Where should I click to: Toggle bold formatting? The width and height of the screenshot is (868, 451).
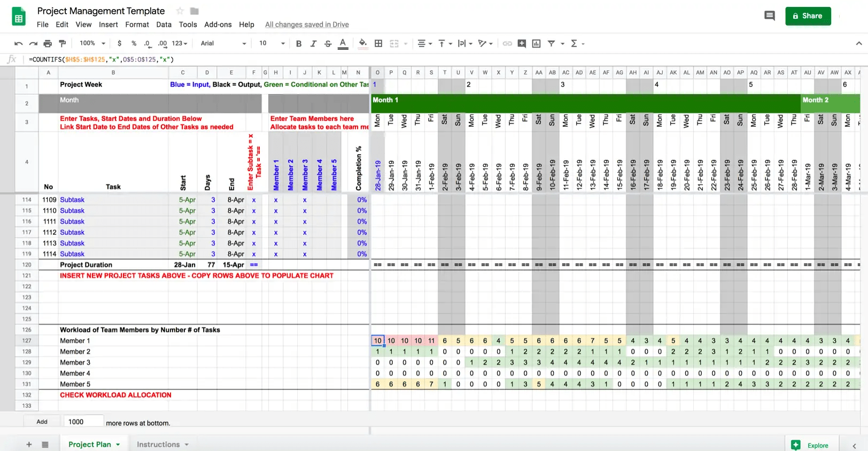pyautogui.click(x=299, y=43)
